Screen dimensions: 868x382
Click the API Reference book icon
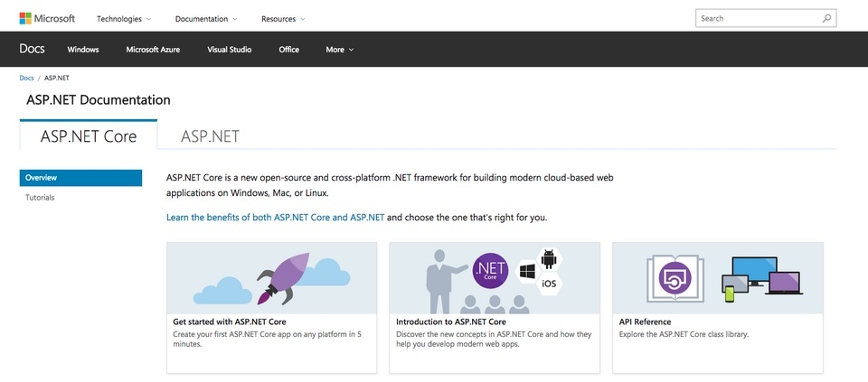point(674,277)
